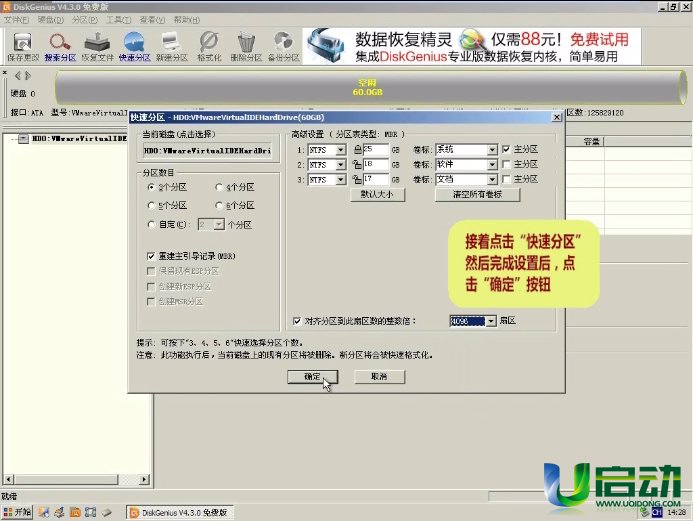Image resolution: width=693 pixels, height=521 pixels.
Task: Click the partition 1 size field showing 25
Action: (376, 149)
